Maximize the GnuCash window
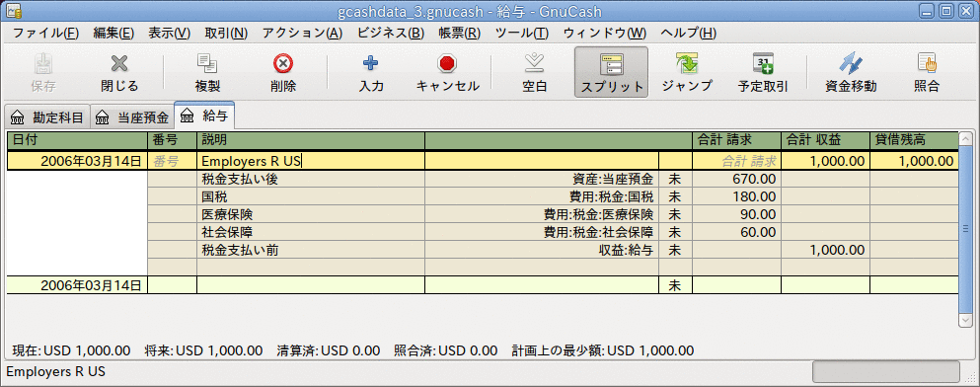980x387 pixels. pyautogui.click(x=946, y=11)
